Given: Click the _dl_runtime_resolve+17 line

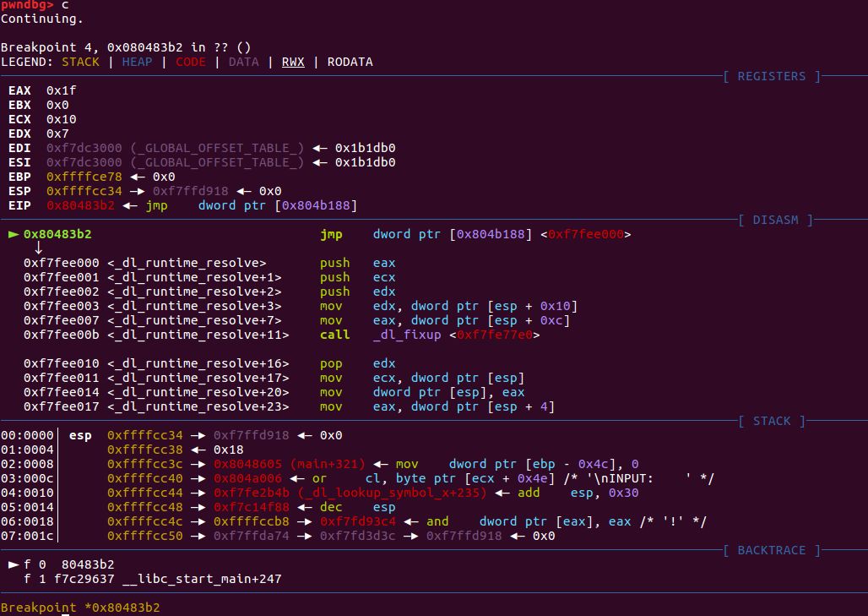Looking at the screenshot, I should [x=274, y=379].
